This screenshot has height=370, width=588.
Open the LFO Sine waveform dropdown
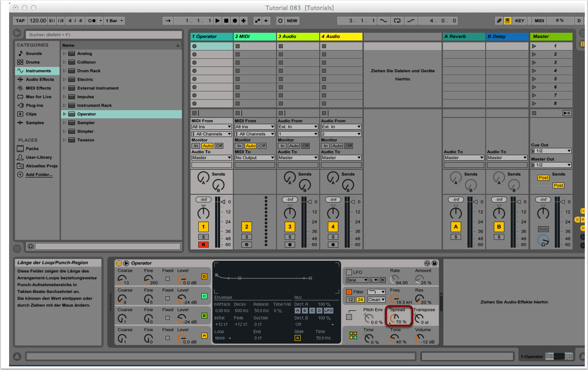[357, 280]
